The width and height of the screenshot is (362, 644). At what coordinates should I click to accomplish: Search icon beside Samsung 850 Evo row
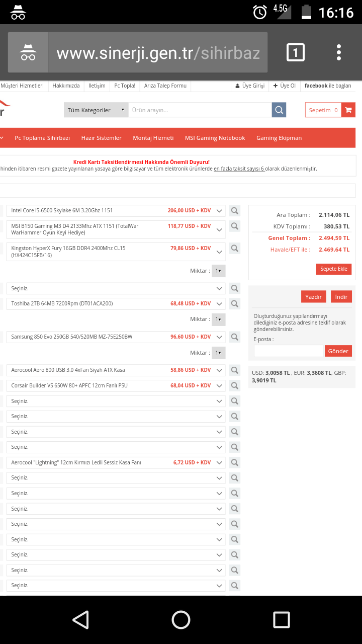click(x=234, y=337)
